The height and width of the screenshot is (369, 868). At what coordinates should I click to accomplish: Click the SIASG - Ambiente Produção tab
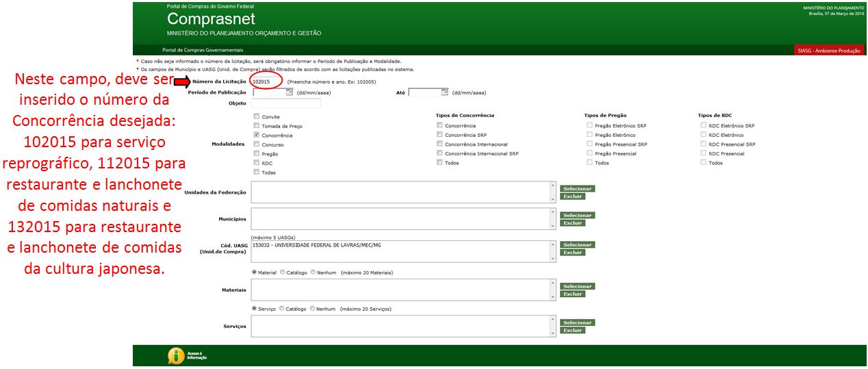click(x=830, y=51)
